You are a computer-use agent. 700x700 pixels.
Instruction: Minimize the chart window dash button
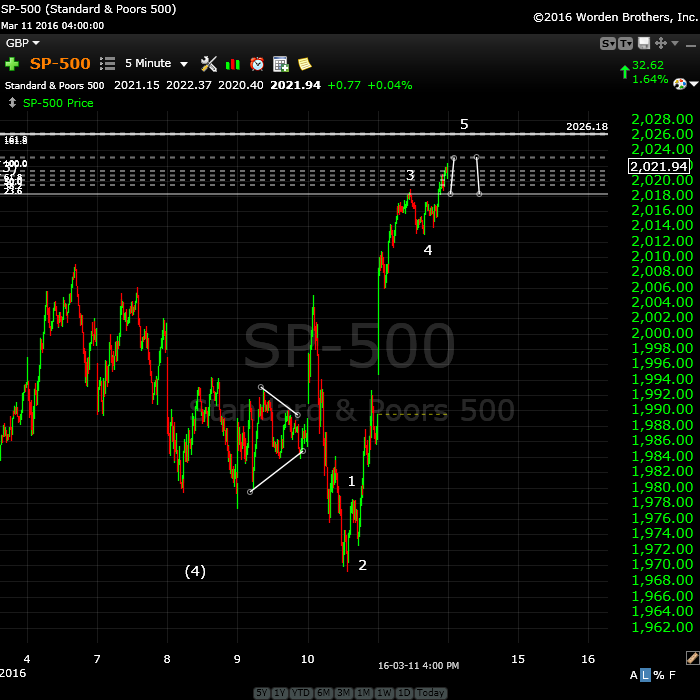691,46
